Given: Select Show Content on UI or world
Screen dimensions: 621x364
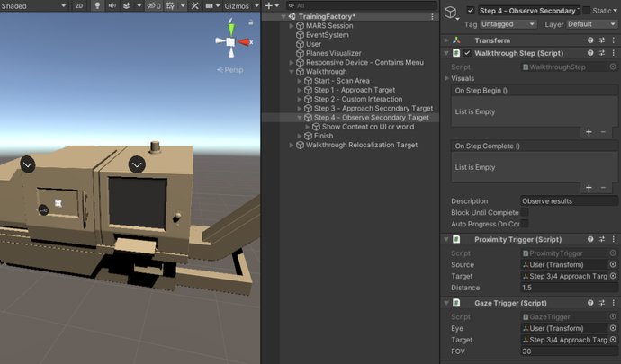Looking at the screenshot, I should point(367,127).
